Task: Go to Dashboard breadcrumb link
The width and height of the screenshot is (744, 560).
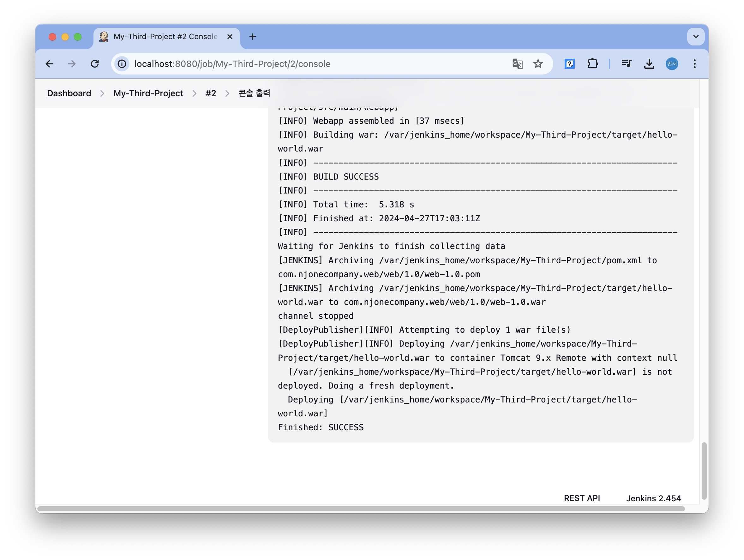Action: (69, 93)
